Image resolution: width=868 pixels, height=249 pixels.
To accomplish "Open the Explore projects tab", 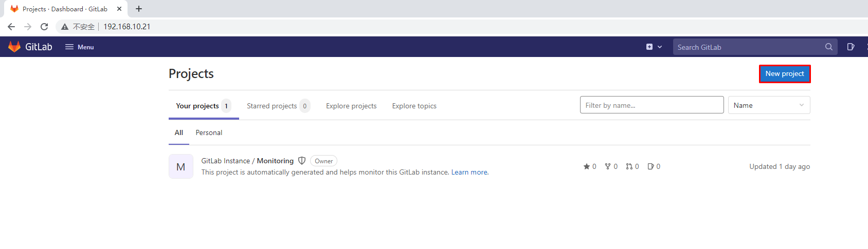I will click(x=351, y=106).
